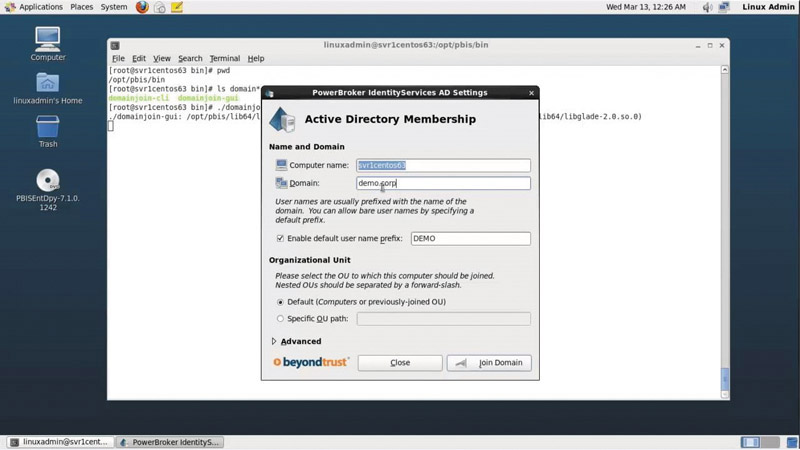The image size is (800, 450).
Task: Open terminal Edit menu
Action: (139, 58)
